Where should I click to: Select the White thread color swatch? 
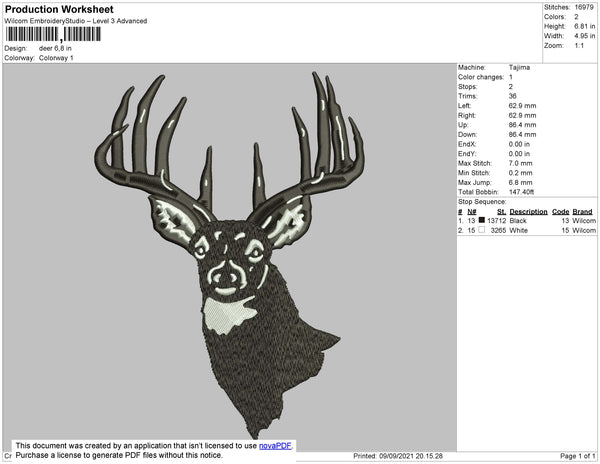coord(482,230)
